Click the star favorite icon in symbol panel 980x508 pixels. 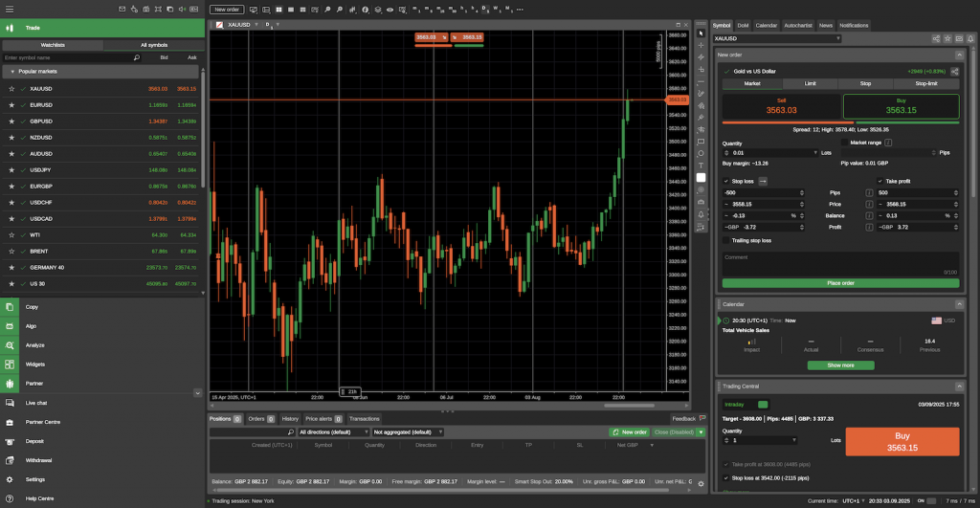click(x=947, y=38)
